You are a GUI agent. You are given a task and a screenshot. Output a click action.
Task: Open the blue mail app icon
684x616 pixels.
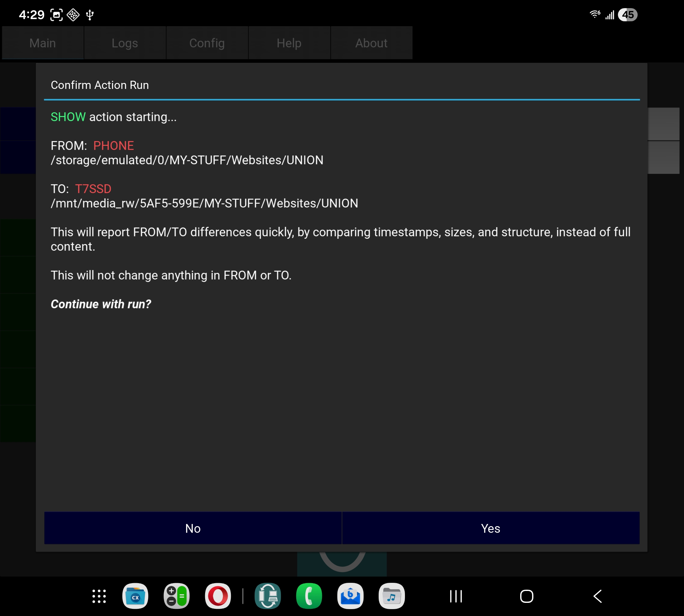coord(350,596)
